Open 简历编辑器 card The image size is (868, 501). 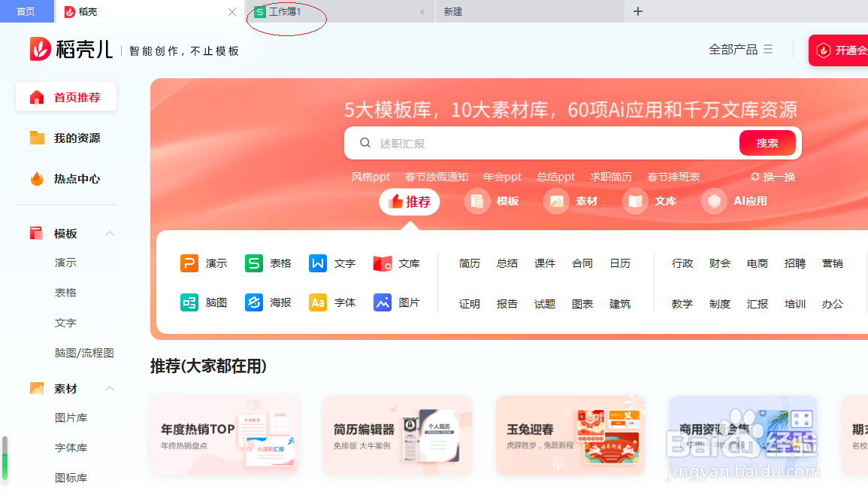click(x=398, y=436)
